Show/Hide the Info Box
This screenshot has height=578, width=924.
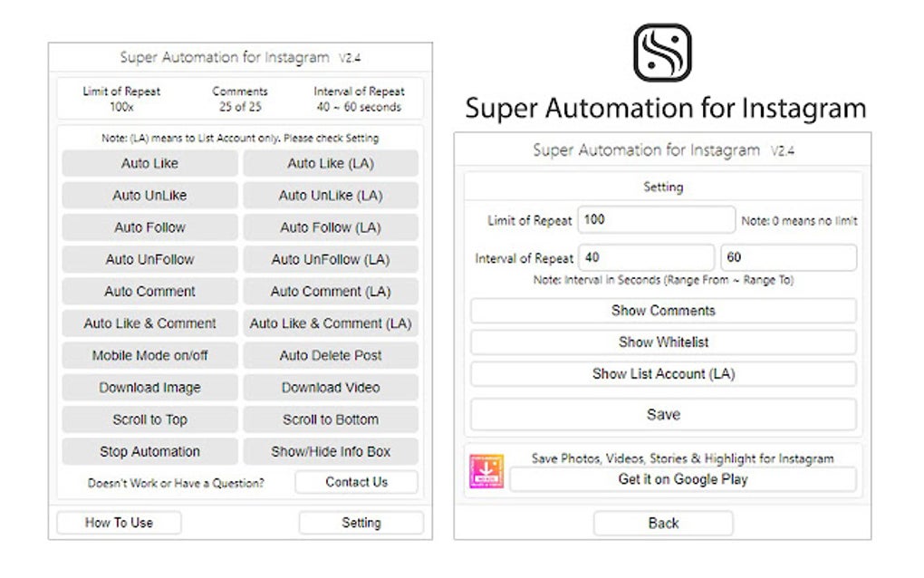point(330,451)
